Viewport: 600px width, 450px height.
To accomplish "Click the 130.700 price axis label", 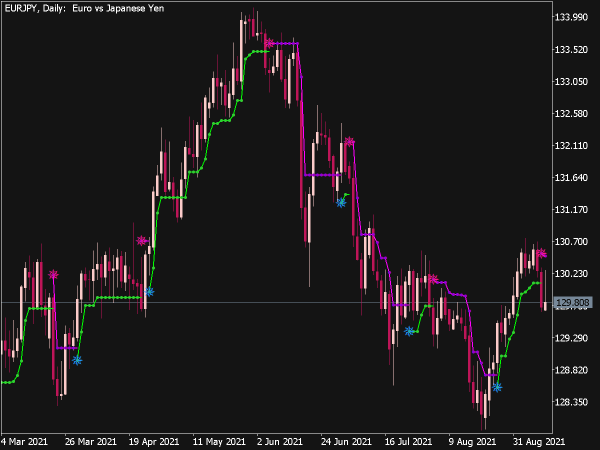I will click(572, 241).
